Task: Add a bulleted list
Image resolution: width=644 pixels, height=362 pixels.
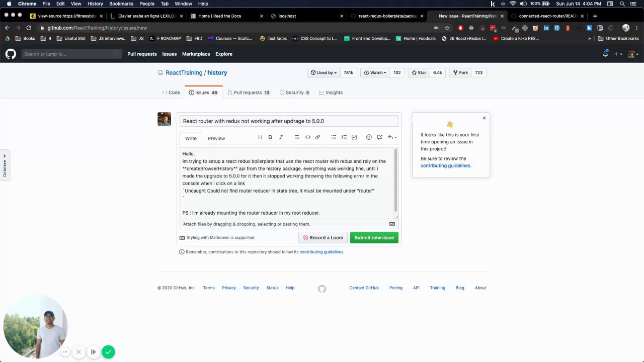Action: coord(334,137)
